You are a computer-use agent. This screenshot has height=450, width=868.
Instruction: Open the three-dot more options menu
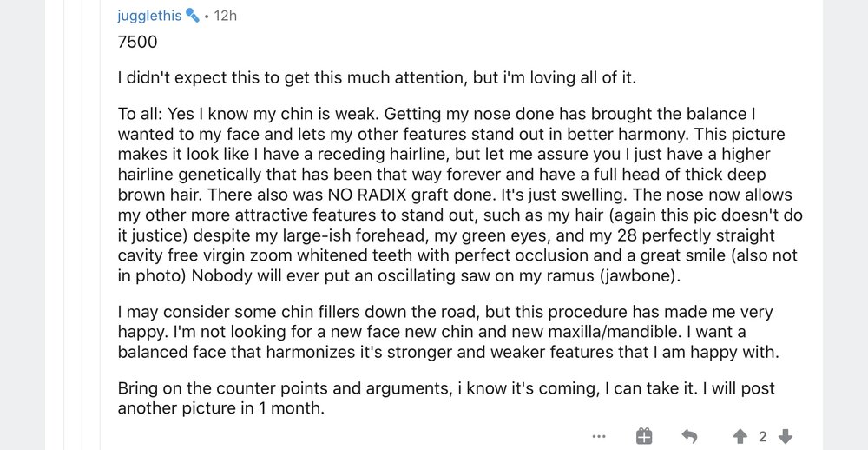pos(598,437)
